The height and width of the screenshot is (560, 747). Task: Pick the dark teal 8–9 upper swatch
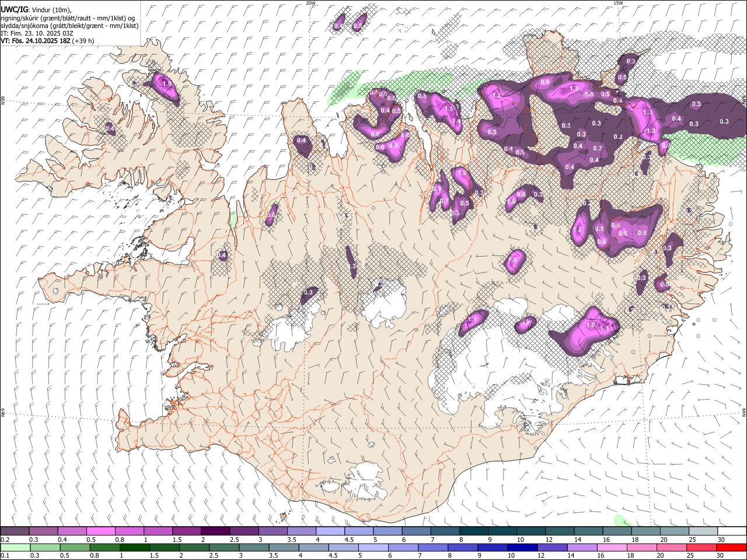[x=473, y=531]
